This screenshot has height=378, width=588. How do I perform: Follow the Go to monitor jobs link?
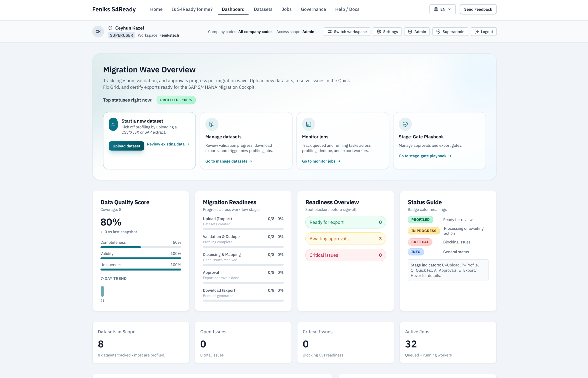[x=321, y=161]
